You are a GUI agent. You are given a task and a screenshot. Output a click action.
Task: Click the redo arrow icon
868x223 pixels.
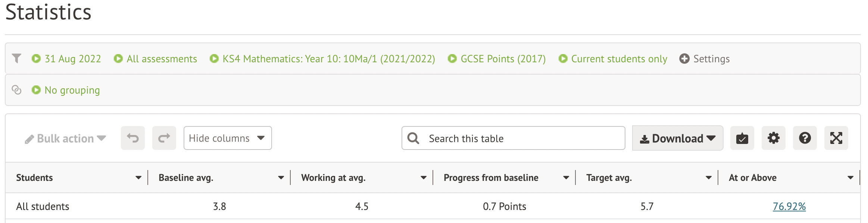[x=164, y=138]
